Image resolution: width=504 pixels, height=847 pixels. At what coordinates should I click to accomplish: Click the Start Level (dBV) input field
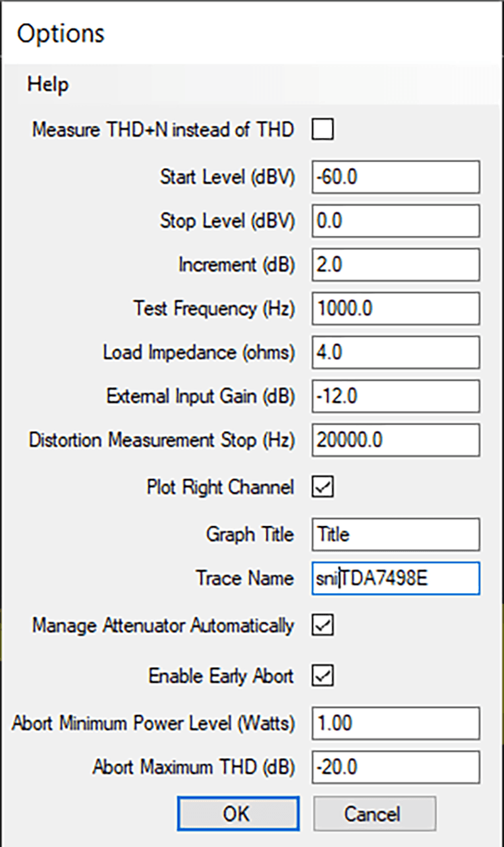pyautogui.click(x=395, y=177)
